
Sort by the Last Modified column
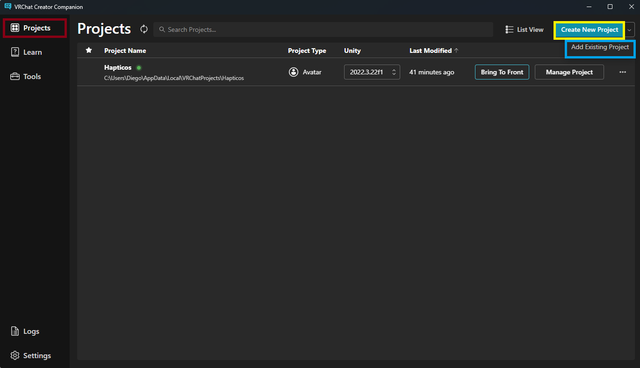(430, 51)
